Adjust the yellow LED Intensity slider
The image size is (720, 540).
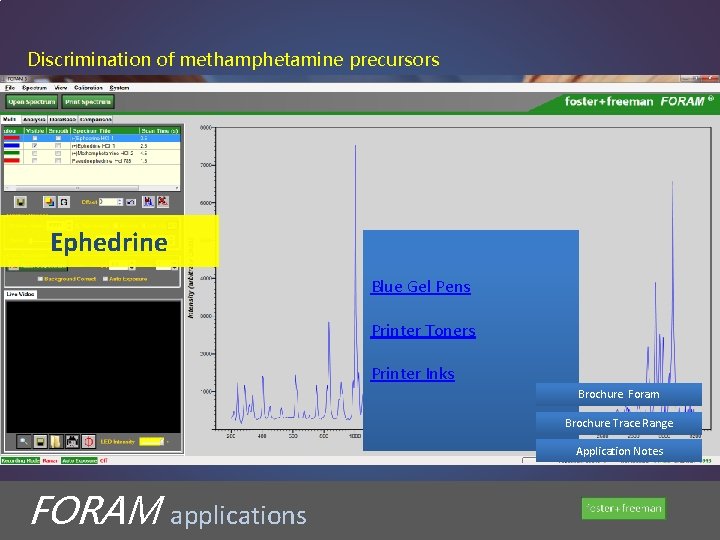coord(152,442)
